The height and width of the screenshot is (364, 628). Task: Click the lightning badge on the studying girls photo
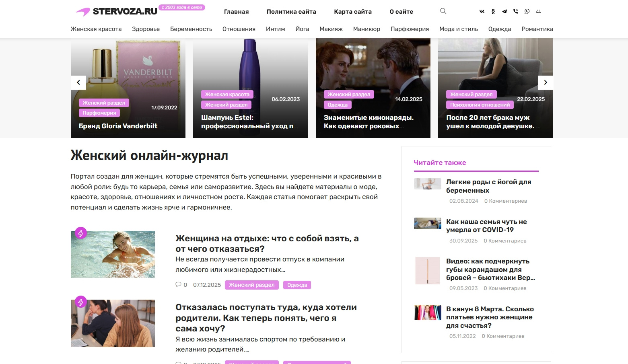tap(81, 302)
